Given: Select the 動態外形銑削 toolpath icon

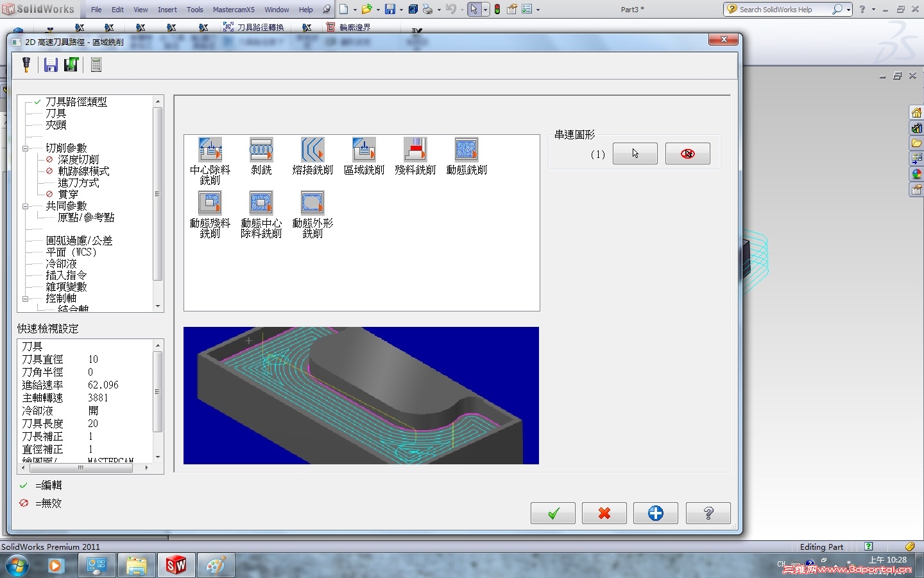Looking at the screenshot, I should pyautogui.click(x=312, y=203).
